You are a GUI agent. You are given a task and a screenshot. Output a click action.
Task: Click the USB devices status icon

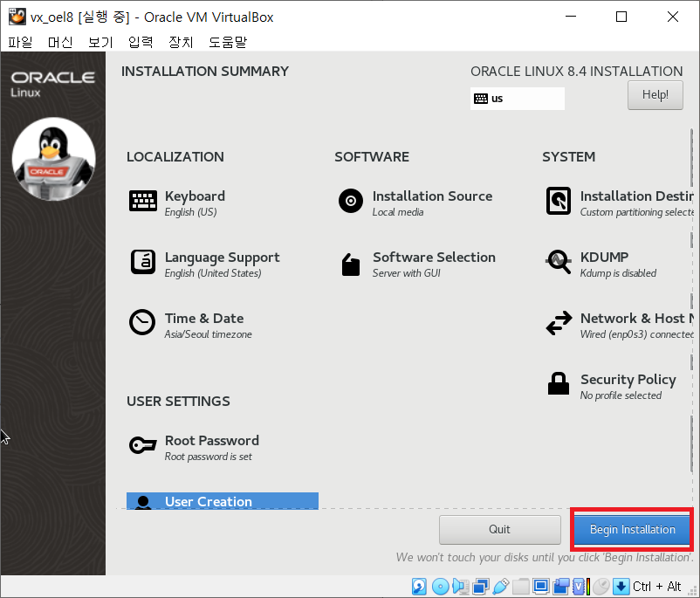(x=501, y=586)
